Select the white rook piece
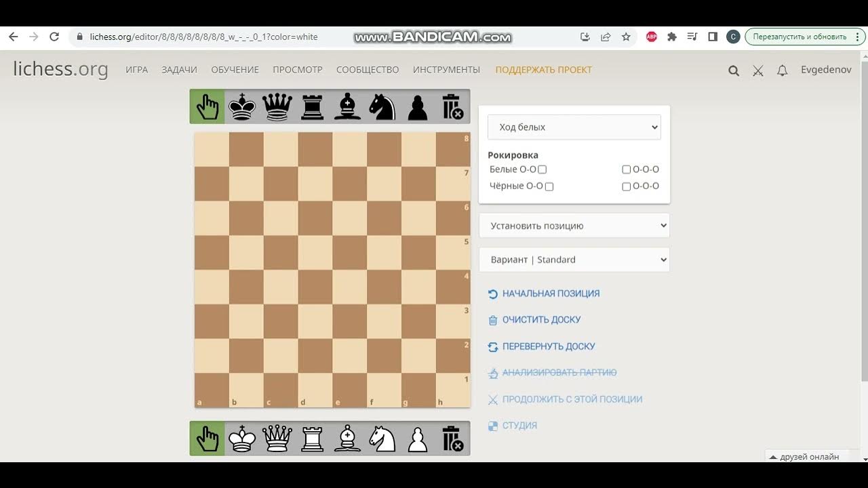 (312, 439)
